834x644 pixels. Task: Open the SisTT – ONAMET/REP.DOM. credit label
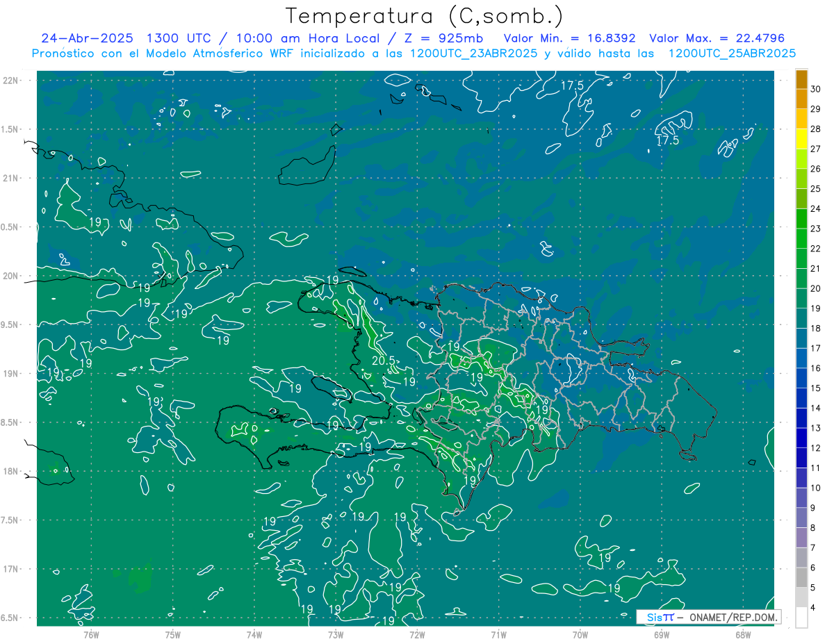[709, 617]
